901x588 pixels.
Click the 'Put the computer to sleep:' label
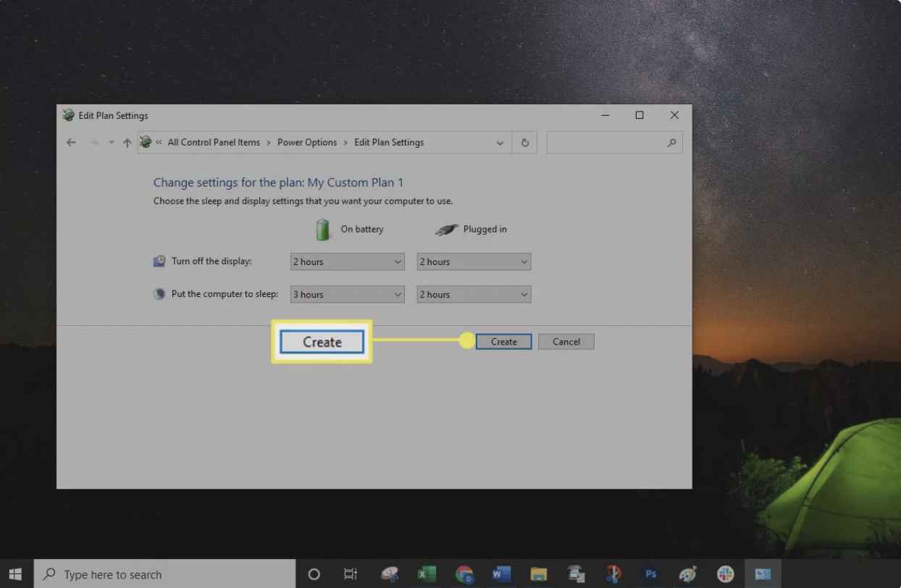[x=225, y=294]
